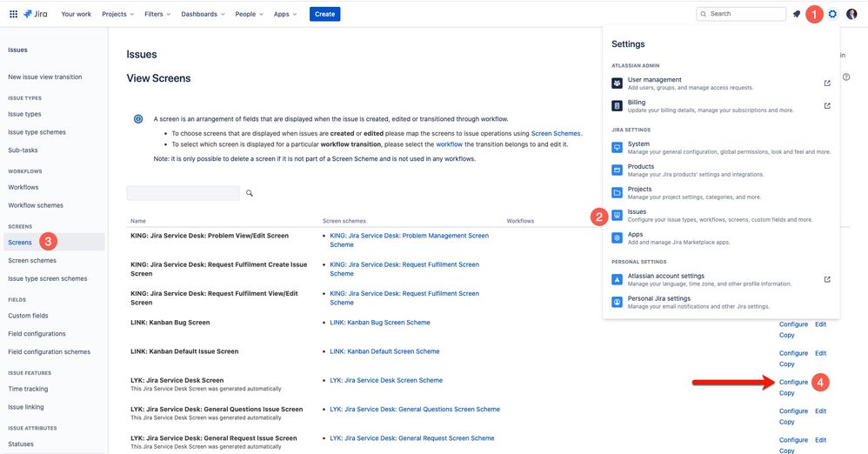This screenshot has height=454, width=868.
Task: Open New issue view transition
Action: click(x=45, y=77)
